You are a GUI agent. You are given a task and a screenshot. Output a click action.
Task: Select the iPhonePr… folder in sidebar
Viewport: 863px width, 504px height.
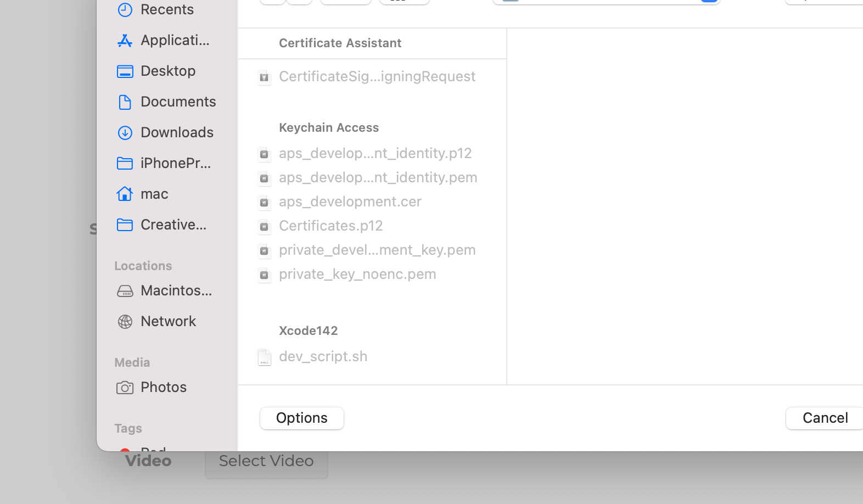point(175,163)
